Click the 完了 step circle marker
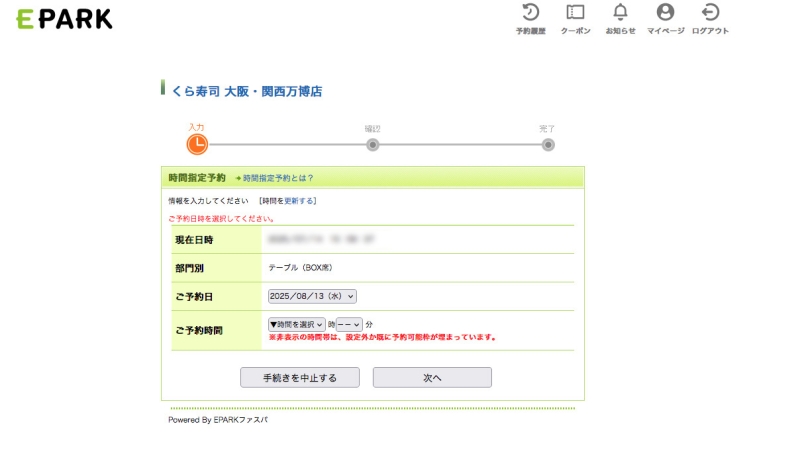This screenshot has height=453, width=800. (x=548, y=144)
